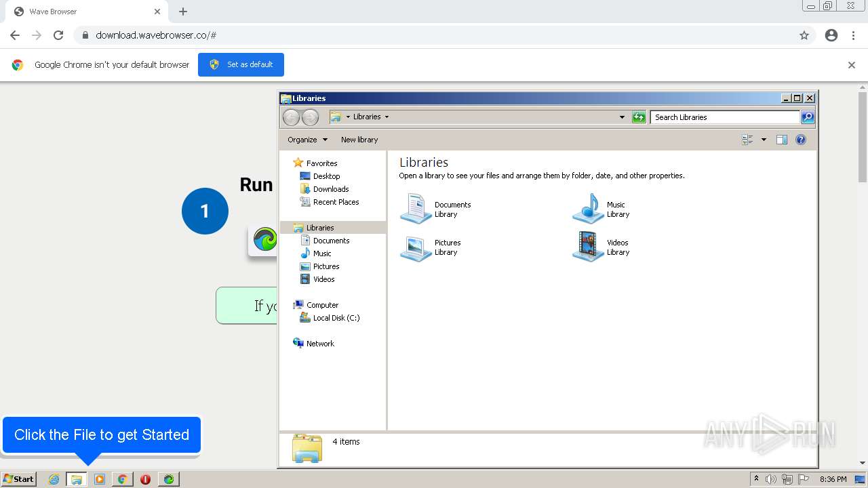This screenshot has height=488, width=868.
Task: Click New library button
Action: 359,140
